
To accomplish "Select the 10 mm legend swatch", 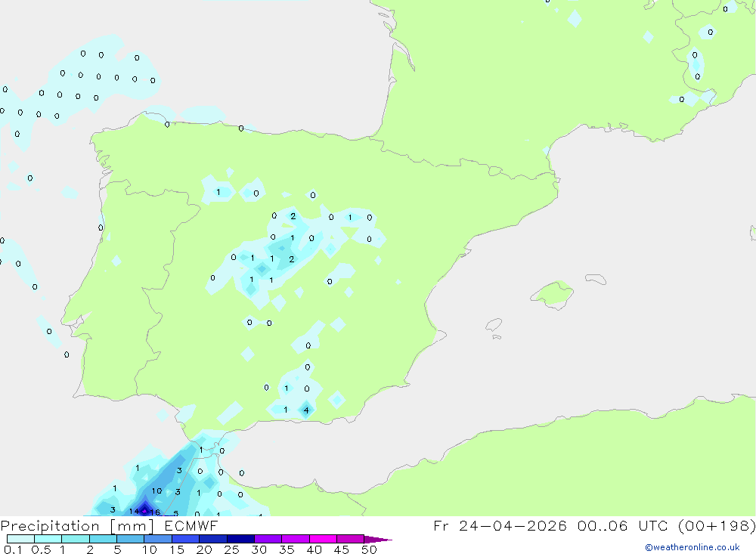I will (x=158, y=539).
